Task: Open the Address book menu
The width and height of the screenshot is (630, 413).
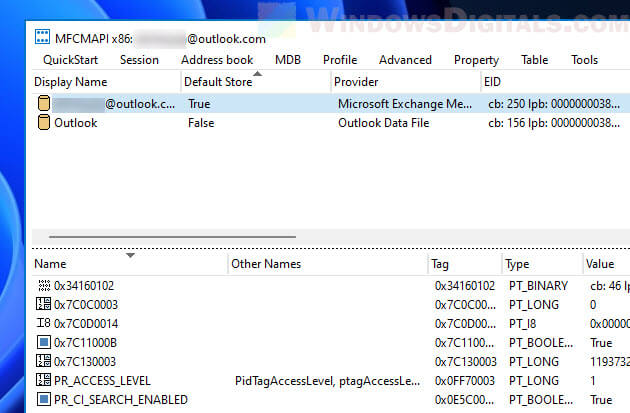Action: point(217,60)
